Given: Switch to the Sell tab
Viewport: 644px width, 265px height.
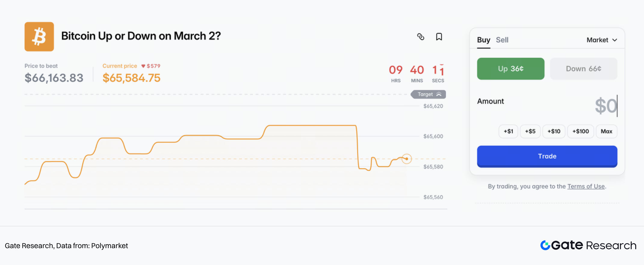Looking at the screenshot, I should pos(502,40).
